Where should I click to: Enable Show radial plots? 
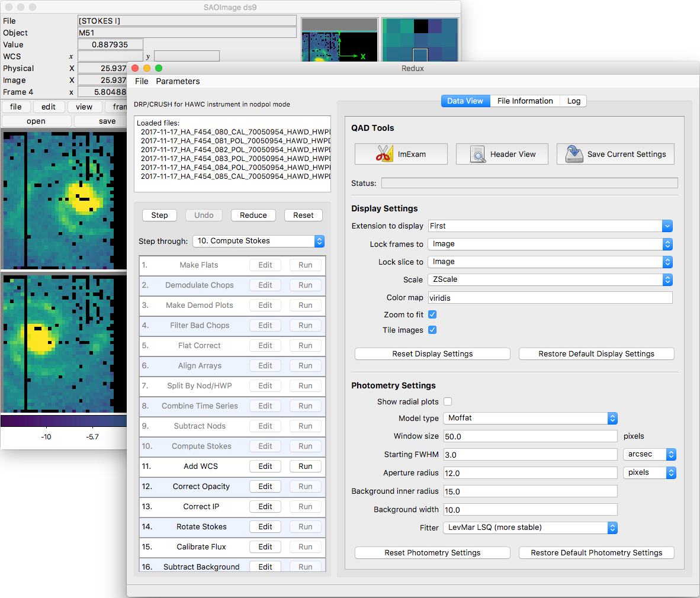pyautogui.click(x=448, y=401)
